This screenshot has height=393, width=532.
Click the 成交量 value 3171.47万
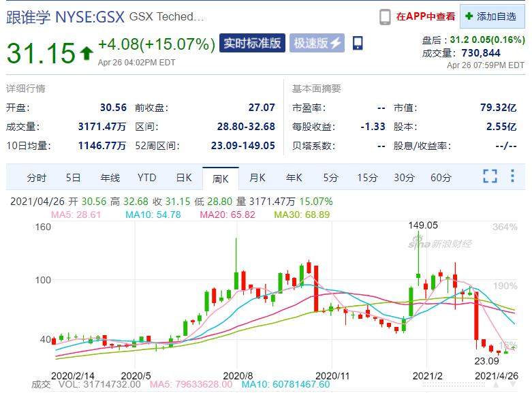pyautogui.click(x=102, y=127)
